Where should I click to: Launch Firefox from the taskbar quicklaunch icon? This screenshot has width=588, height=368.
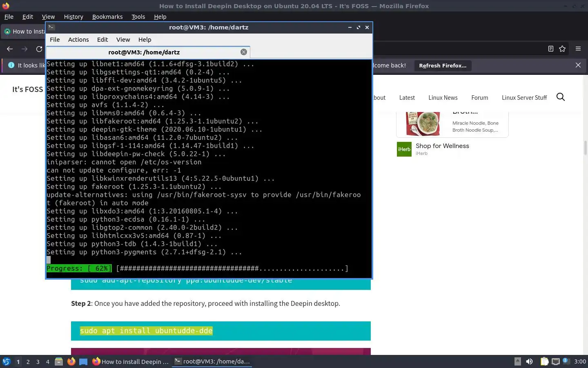[71, 361]
